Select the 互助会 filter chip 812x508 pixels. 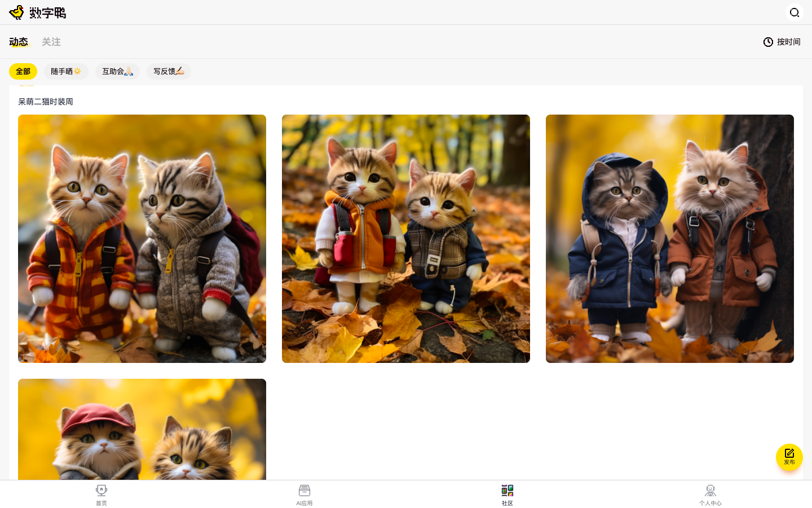pyautogui.click(x=117, y=71)
